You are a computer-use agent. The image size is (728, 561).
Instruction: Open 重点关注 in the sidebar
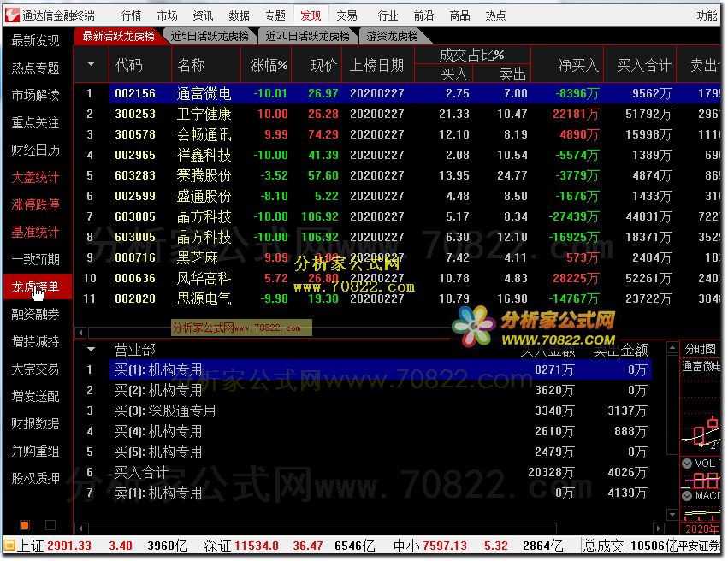(35, 122)
